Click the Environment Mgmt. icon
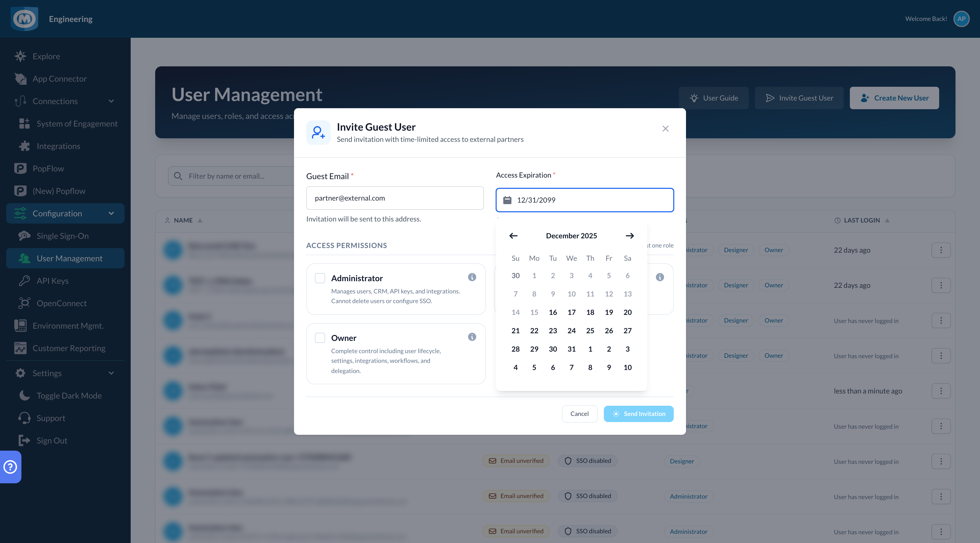 (x=20, y=326)
